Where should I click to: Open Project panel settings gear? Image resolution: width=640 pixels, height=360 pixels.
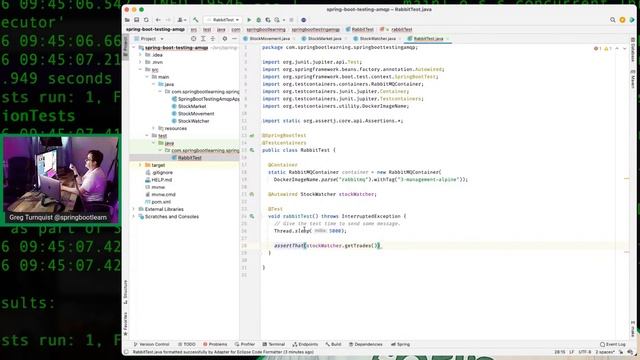224,39
